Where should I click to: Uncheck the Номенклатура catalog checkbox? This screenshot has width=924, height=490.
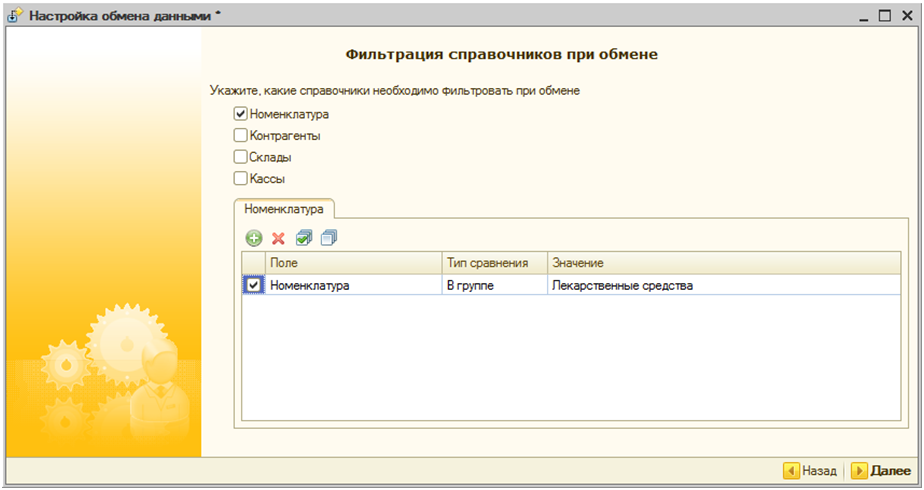[x=240, y=114]
